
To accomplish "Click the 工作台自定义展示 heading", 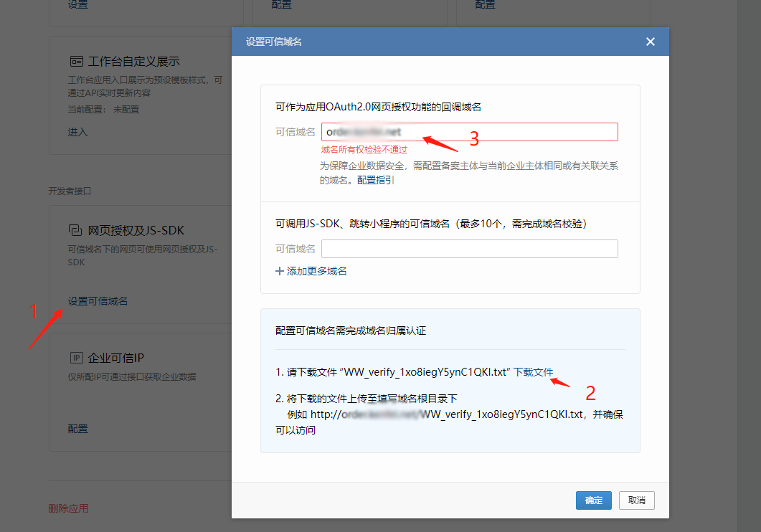I will coord(133,62).
